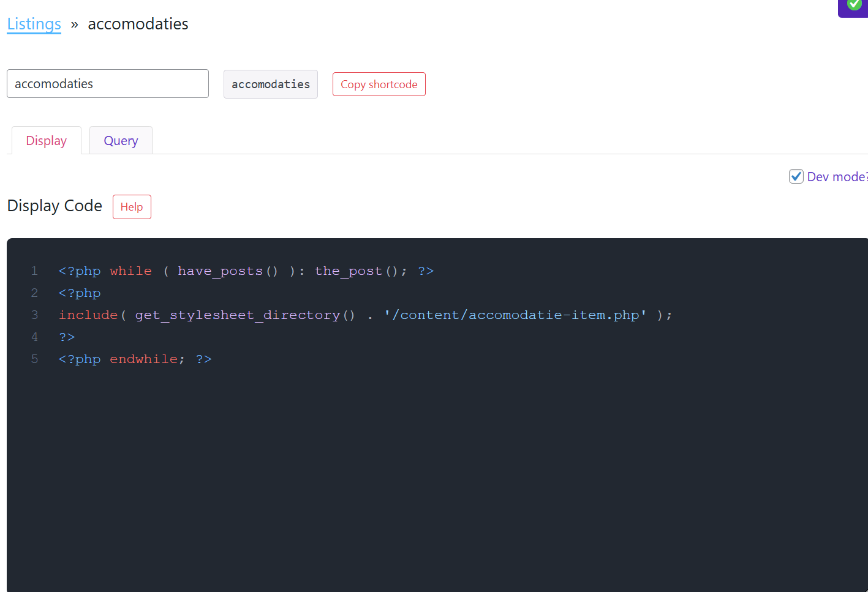Click the have_posts function call
Viewport: 868px width, 592px height.
227,271
